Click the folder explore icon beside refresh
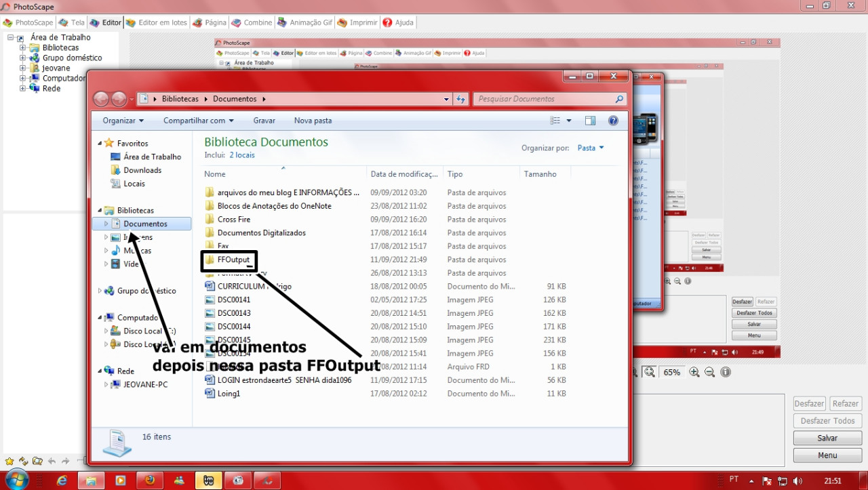The height and width of the screenshot is (490, 868). (37, 461)
